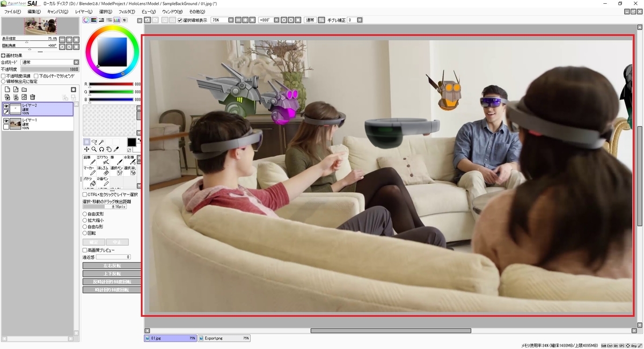This screenshot has width=644, height=349.
Task: Open the レイヤー menu
Action: click(84, 11)
